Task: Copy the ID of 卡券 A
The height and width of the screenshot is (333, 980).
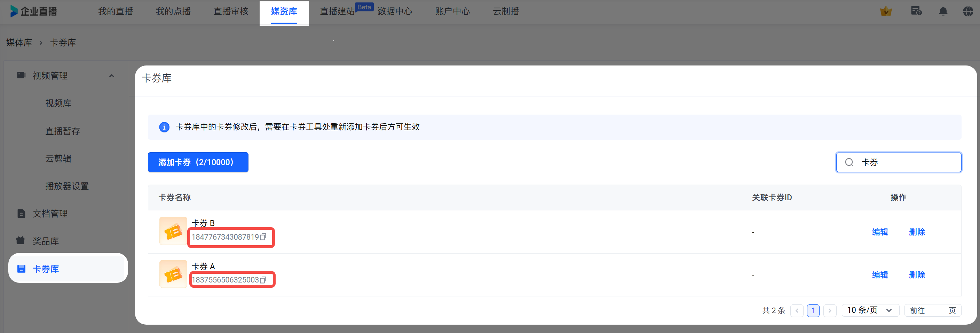Action: coord(263,280)
